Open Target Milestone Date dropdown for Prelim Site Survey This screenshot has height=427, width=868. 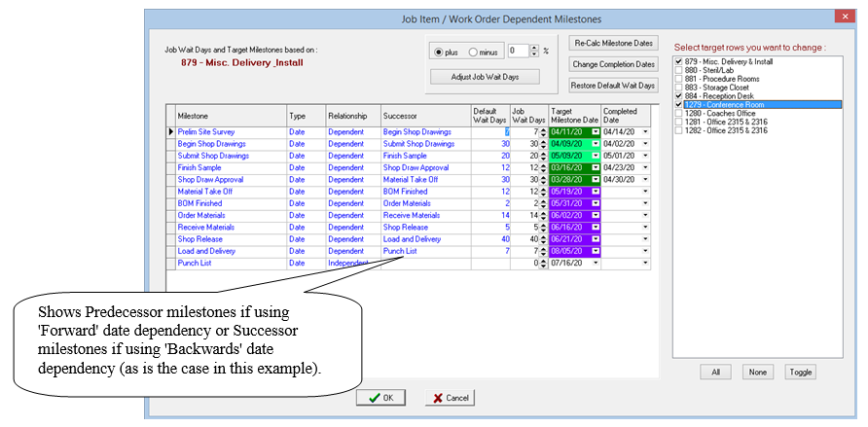point(596,131)
